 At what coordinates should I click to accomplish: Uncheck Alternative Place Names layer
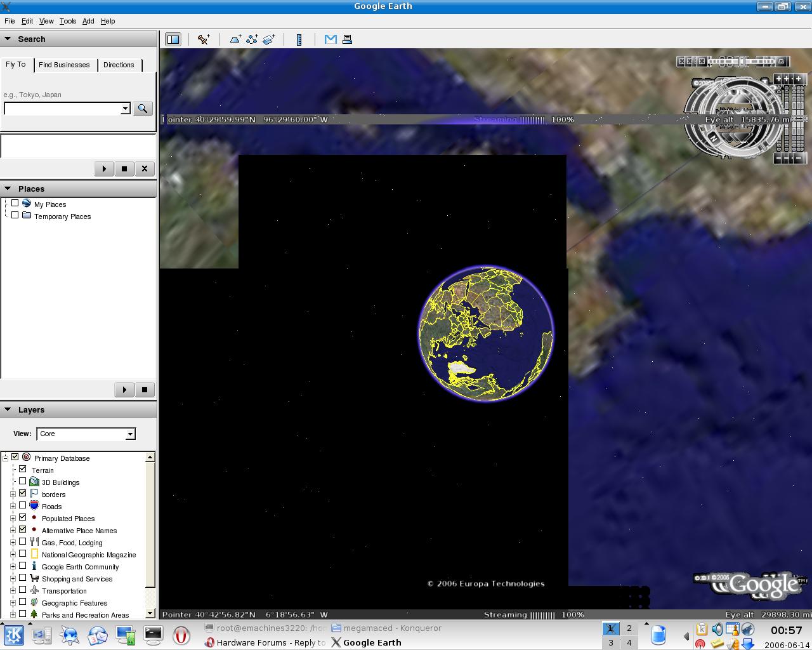pyautogui.click(x=23, y=529)
